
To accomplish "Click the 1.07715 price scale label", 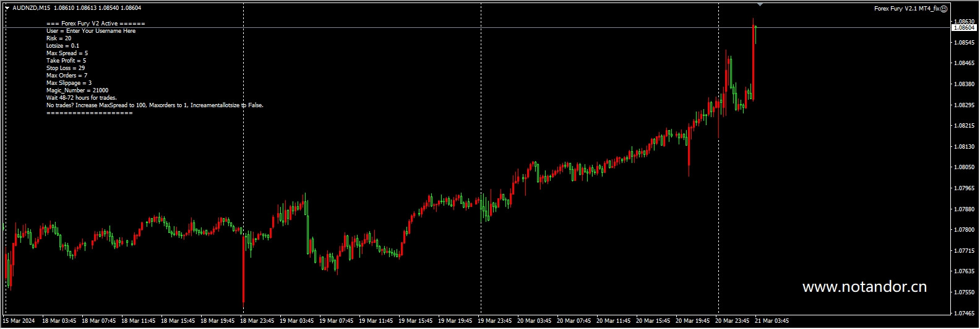I will point(963,251).
